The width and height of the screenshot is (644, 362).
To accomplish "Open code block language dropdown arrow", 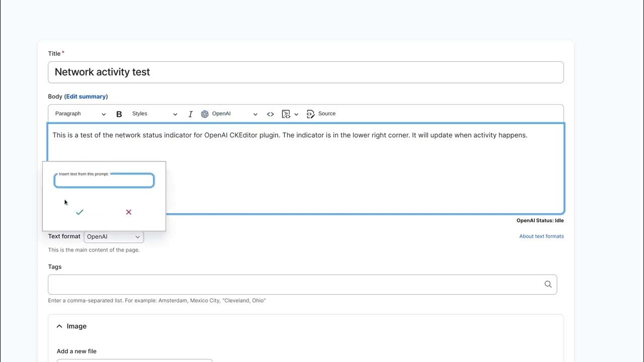I will coord(296,114).
